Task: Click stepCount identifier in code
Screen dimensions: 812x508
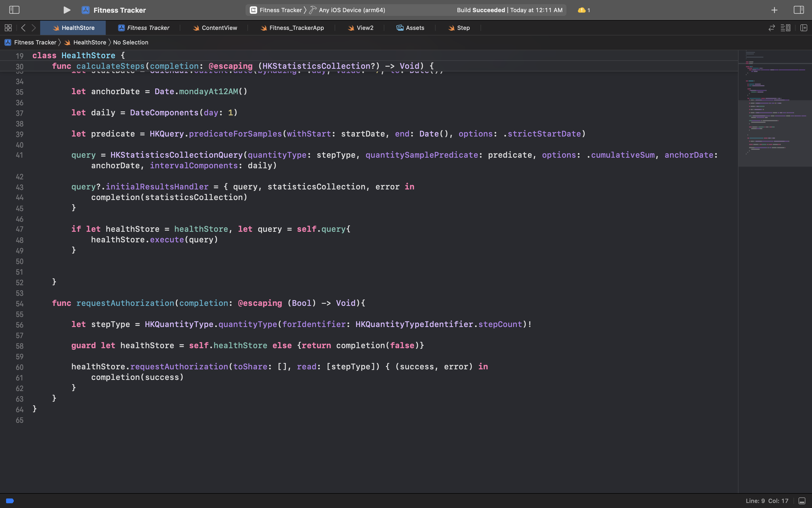Action: click(500, 324)
